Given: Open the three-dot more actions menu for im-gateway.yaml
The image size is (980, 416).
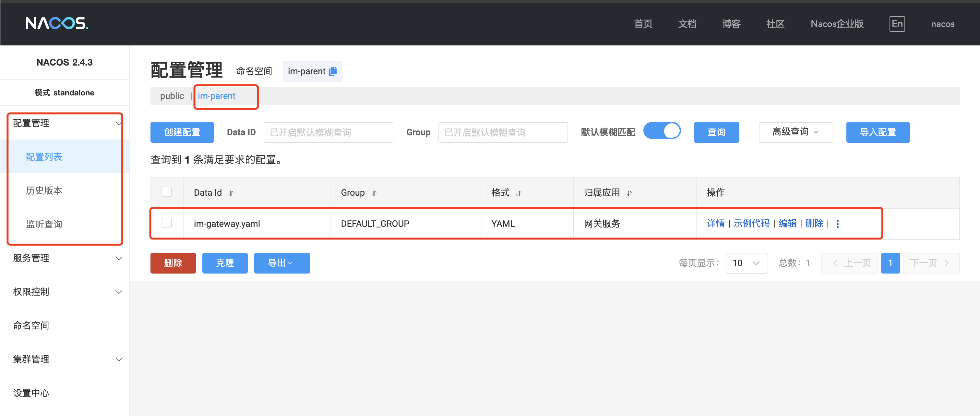Looking at the screenshot, I should coord(837,224).
